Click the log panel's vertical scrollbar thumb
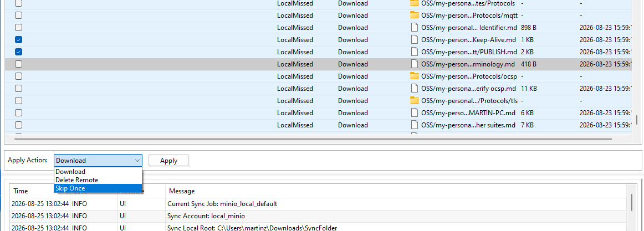The height and width of the screenshot is (231, 644). [x=632, y=202]
